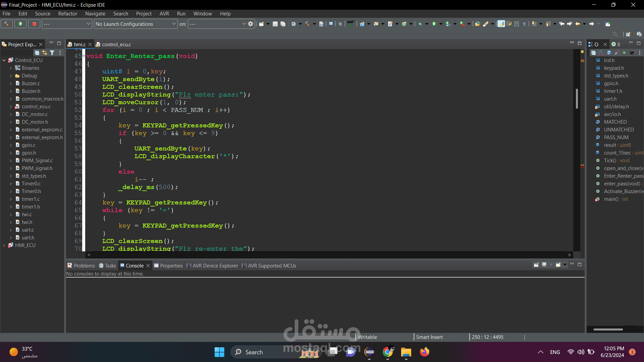This screenshot has height=362, width=644.
Task: Click the Build hammer icon in launch bar
Action: pyautogui.click(x=6, y=24)
